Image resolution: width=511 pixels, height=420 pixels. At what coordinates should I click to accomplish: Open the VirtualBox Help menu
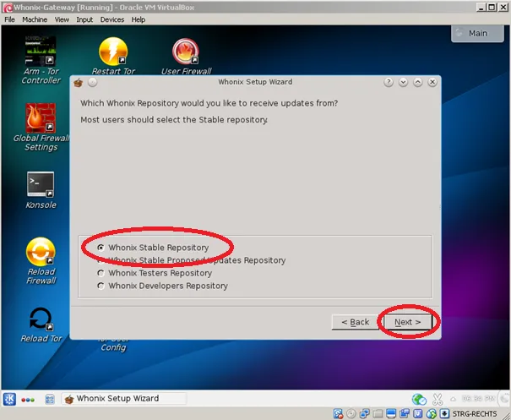tap(139, 19)
